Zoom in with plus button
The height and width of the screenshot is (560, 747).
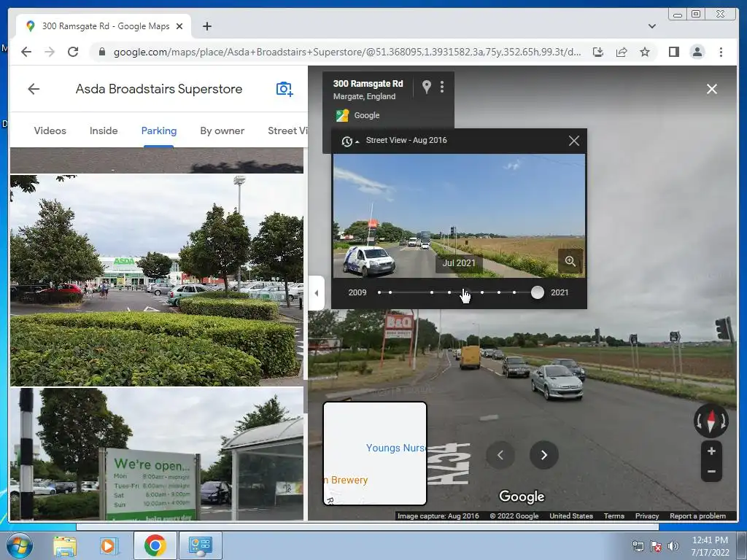tap(711, 451)
